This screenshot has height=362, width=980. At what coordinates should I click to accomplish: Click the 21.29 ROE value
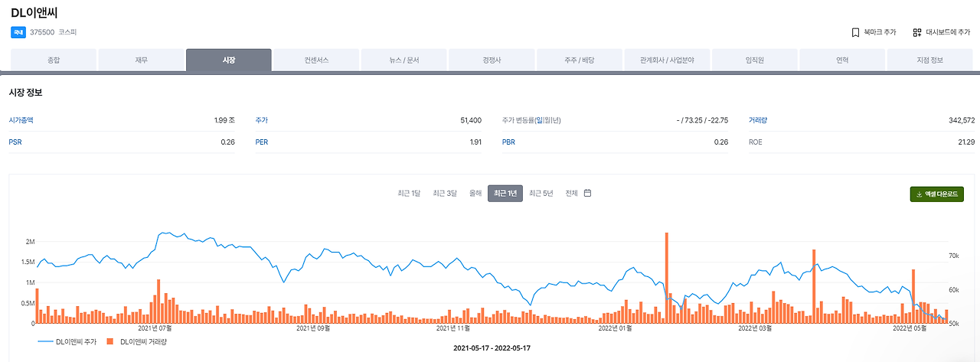click(x=967, y=142)
